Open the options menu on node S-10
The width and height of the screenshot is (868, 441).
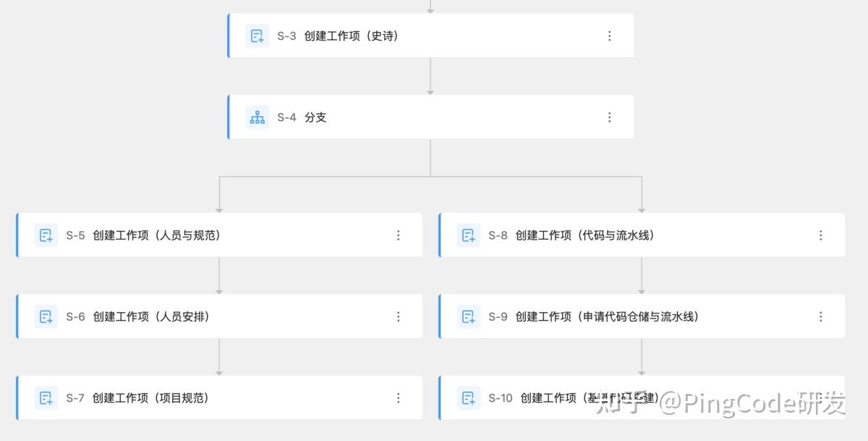tap(821, 398)
